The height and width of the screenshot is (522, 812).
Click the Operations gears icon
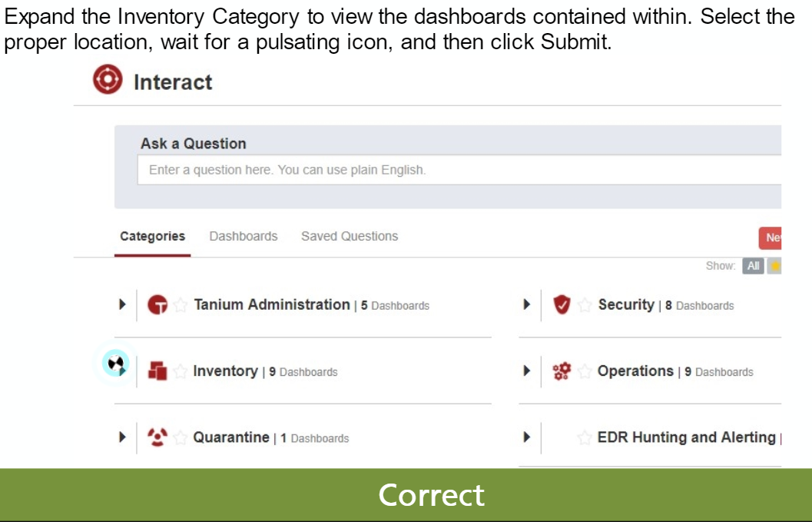point(562,371)
